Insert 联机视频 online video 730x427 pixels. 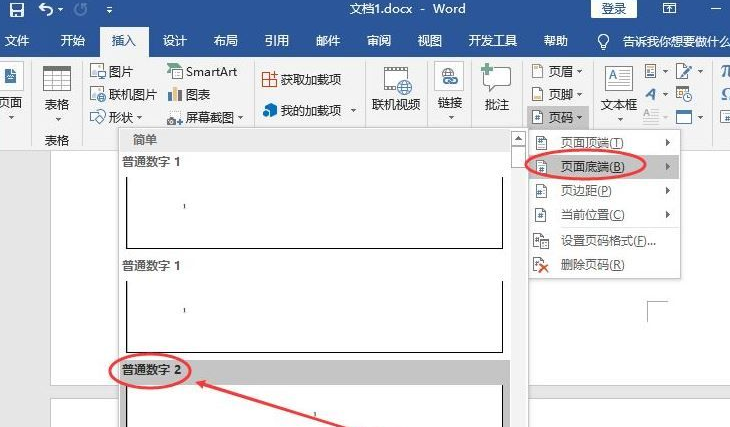[396, 88]
